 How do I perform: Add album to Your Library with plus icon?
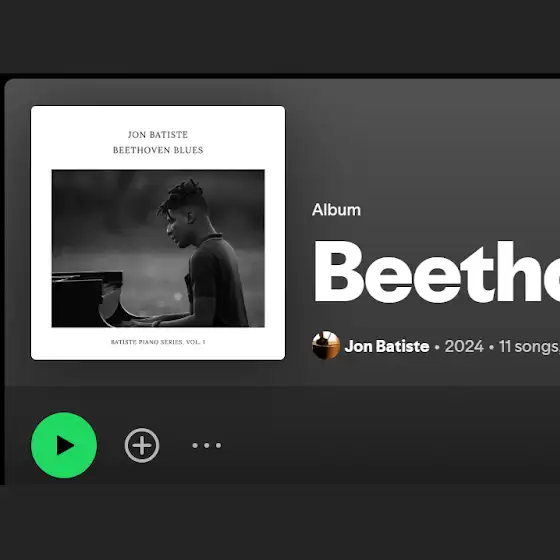click(142, 445)
